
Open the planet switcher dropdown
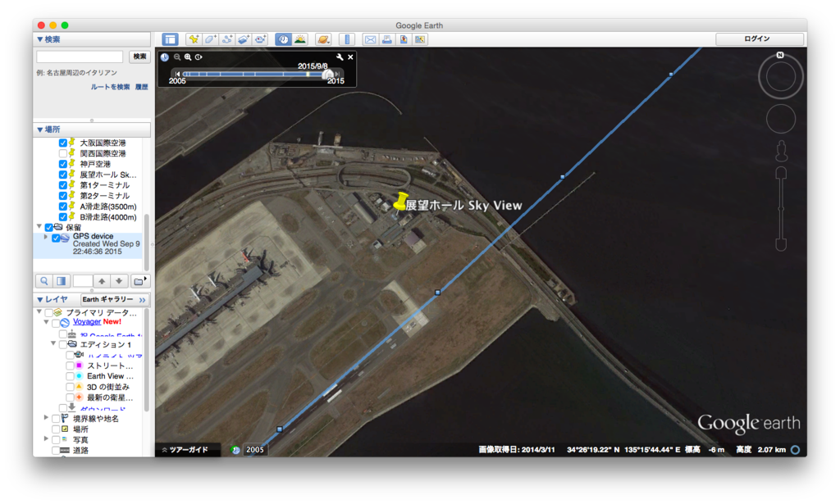(323, 39)
